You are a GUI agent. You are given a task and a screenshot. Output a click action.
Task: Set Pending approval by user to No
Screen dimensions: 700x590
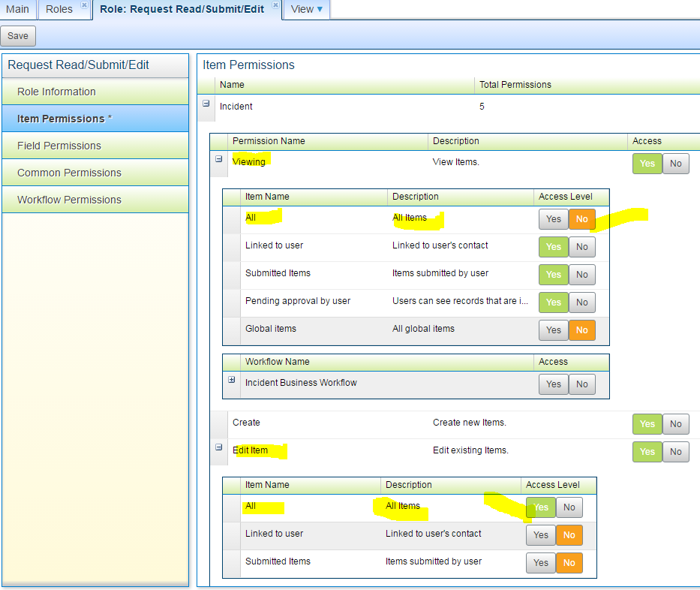point(581,303)
